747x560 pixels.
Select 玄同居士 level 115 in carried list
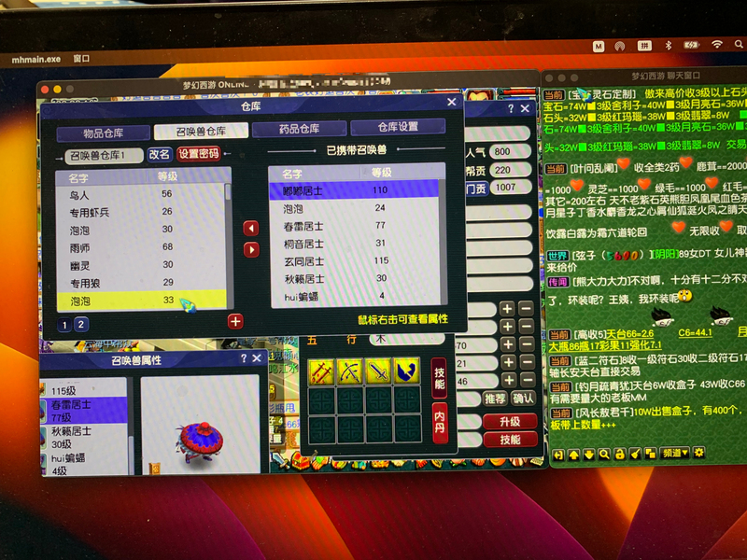tap(355, 261)
